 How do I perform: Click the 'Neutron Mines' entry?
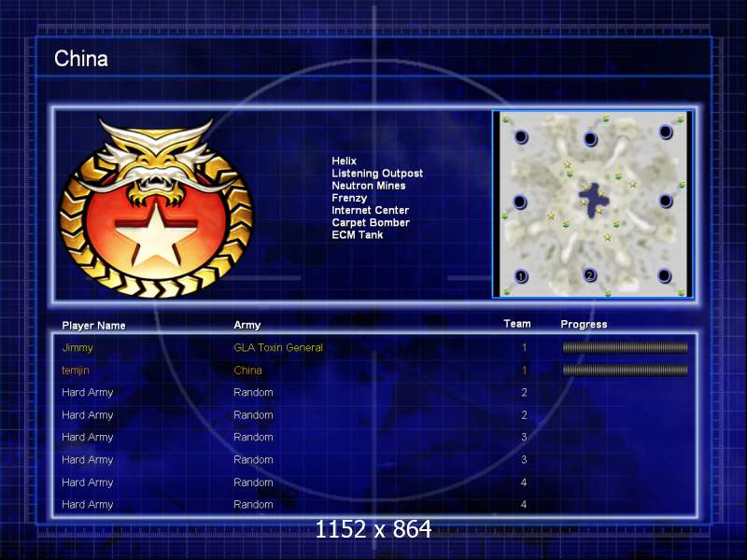coord(369,186)
